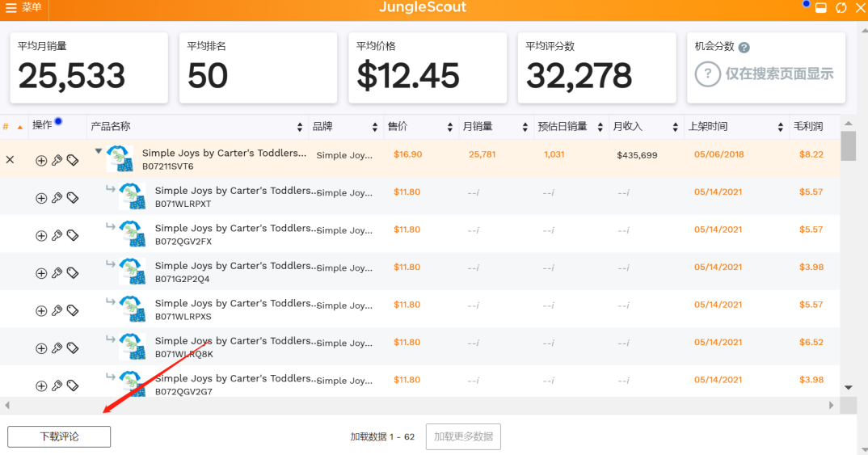Click the window mode icon in title bar
The width and height of the screenshot is (868, 455).
point(821,8)
